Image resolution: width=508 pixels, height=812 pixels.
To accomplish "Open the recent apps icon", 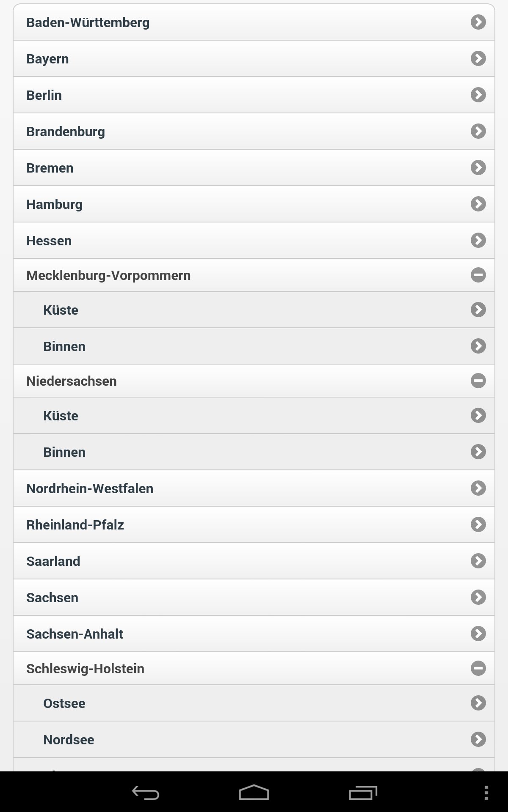I will click(x=363, y=793).
